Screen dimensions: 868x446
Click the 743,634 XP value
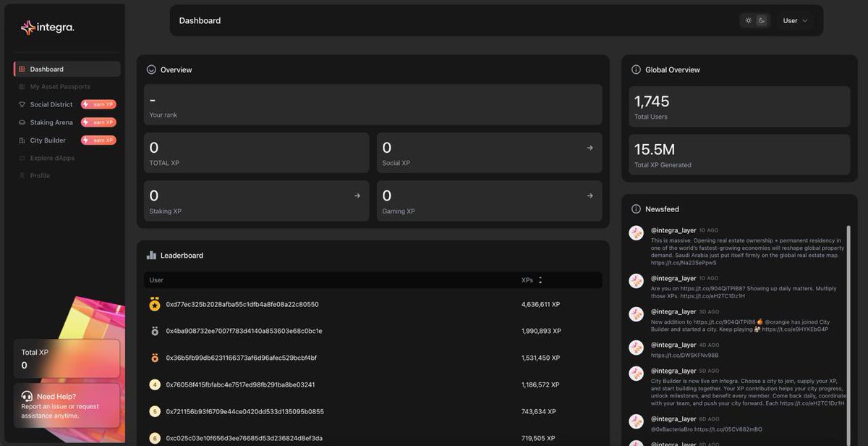[x=538, y=411]
